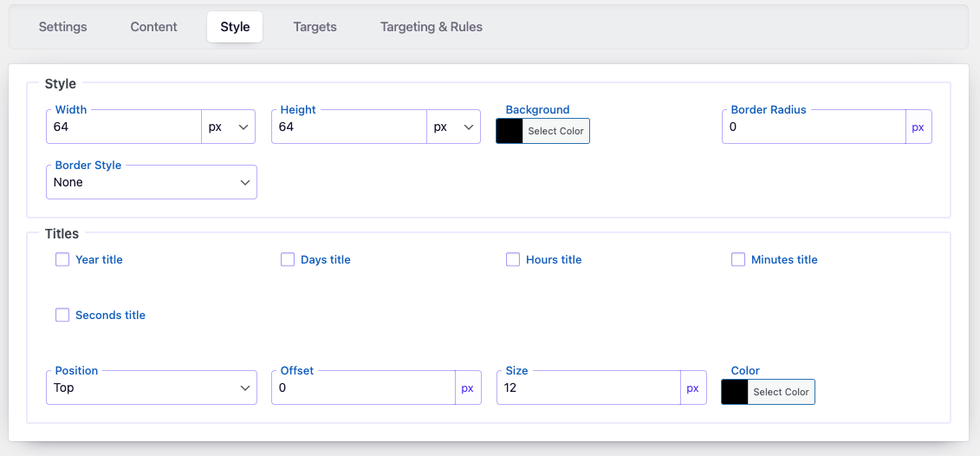The width and height of the screenshot is (980, 456).
Task: Open the Width unit px dropdown
Action: (228, 127)
